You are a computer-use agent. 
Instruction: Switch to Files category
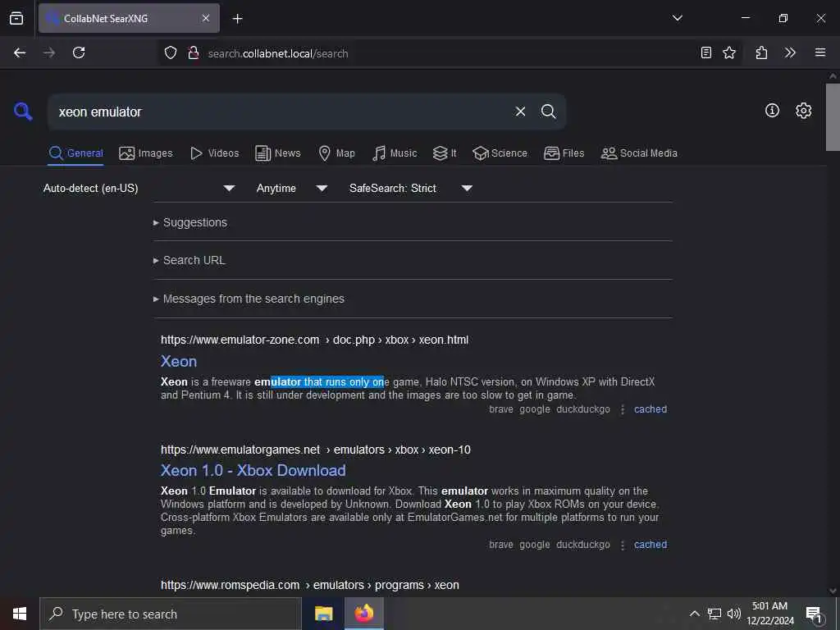[x=564, y=153]
